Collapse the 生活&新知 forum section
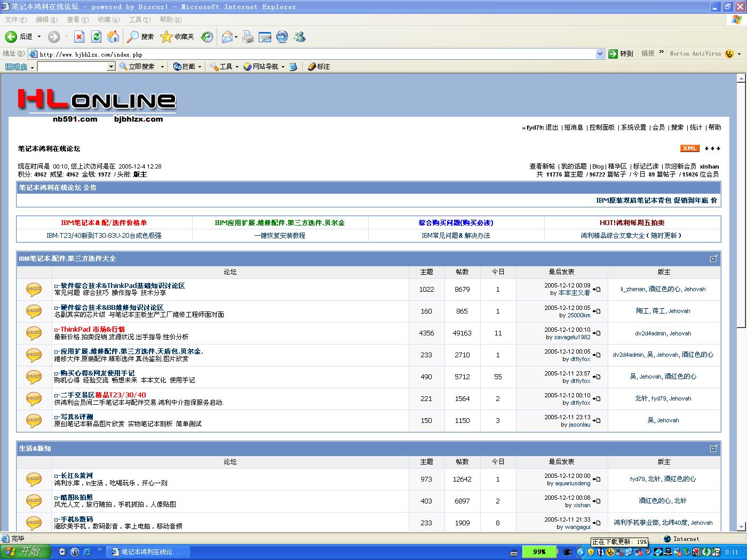Screen dimensions: 747x560 tap(713, 449)
